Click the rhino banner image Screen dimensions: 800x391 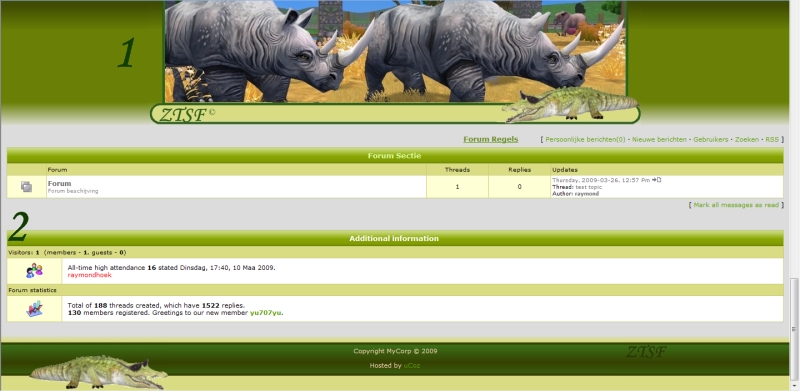[x=395, y=51]
